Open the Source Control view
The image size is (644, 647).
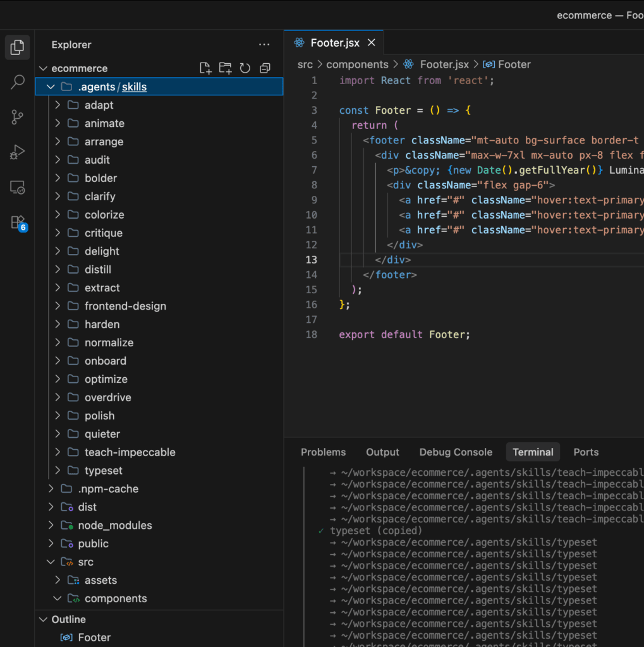[17, 117]
